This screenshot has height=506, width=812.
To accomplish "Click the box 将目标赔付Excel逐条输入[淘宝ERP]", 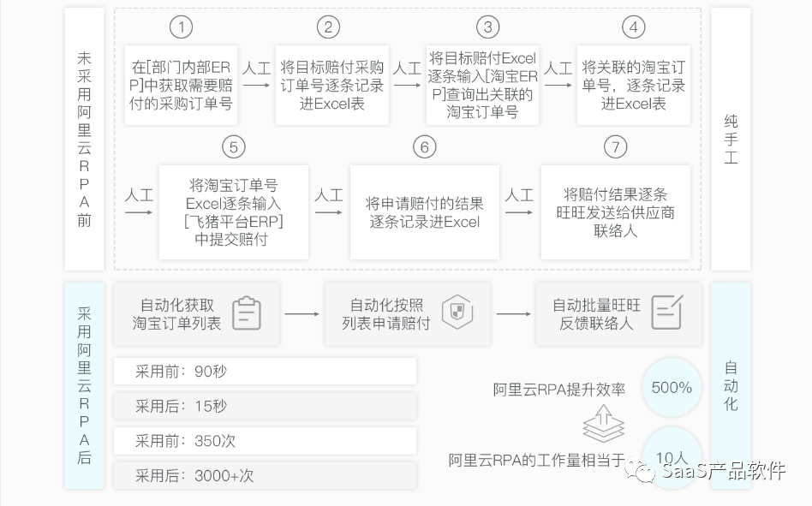I will (482, 86).
